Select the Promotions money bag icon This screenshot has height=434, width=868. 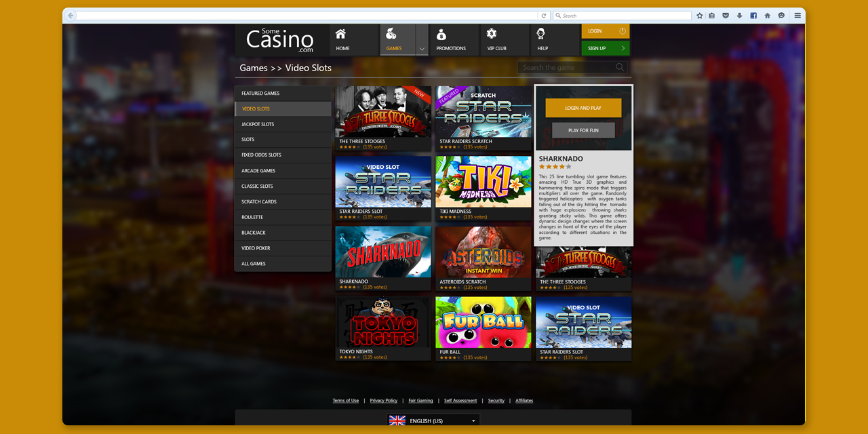[441, 34]
